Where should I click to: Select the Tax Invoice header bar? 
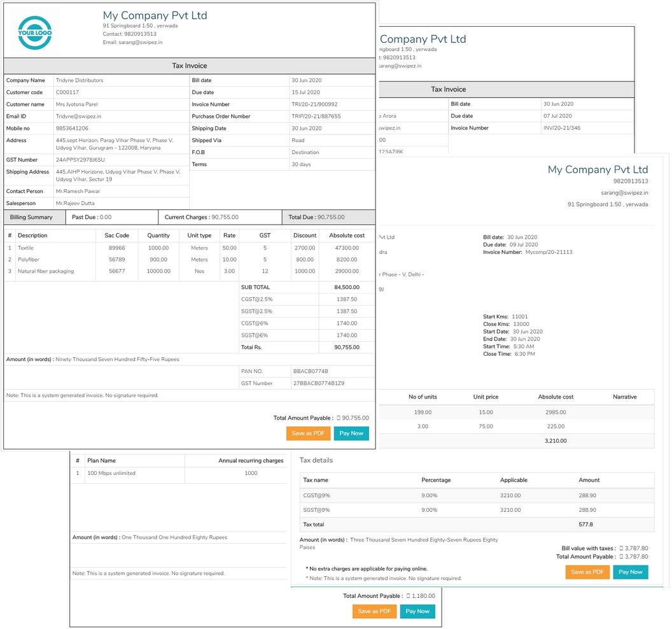[x=190, y=66]
